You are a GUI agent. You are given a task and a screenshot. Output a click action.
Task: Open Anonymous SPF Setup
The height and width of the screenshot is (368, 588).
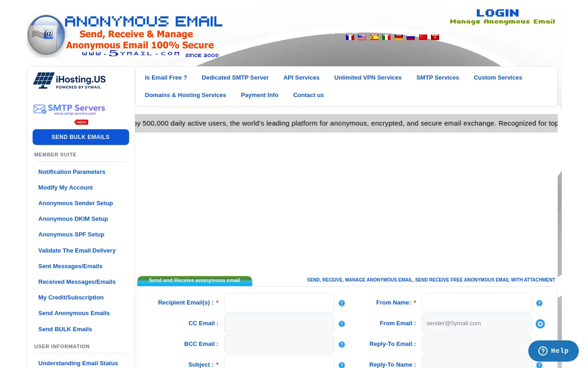point(71,235)
